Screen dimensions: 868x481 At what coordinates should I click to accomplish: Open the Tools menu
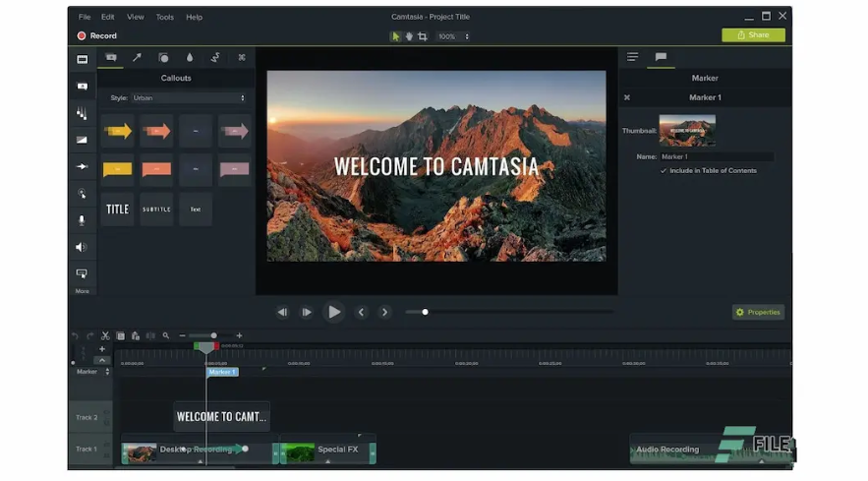[x=165, y=17]
